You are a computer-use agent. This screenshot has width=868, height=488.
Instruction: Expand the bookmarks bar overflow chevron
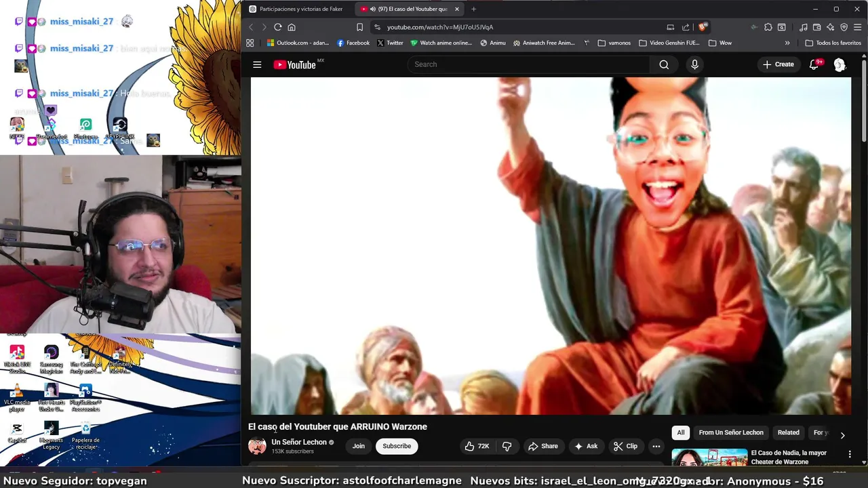[x=787, y=43]
